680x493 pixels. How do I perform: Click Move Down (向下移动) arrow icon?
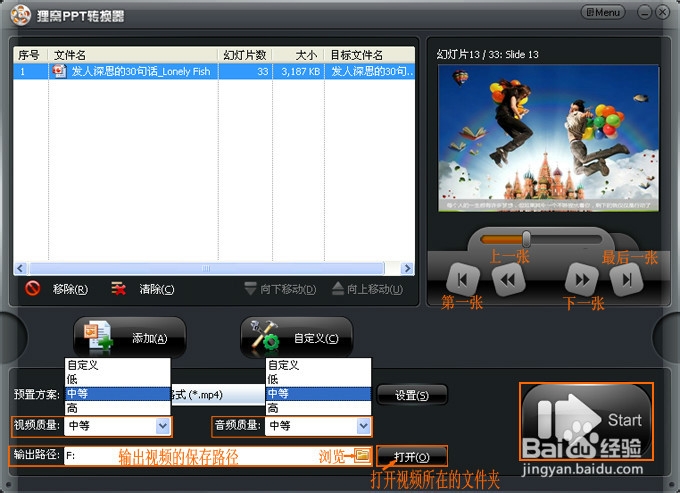[250, 288]
